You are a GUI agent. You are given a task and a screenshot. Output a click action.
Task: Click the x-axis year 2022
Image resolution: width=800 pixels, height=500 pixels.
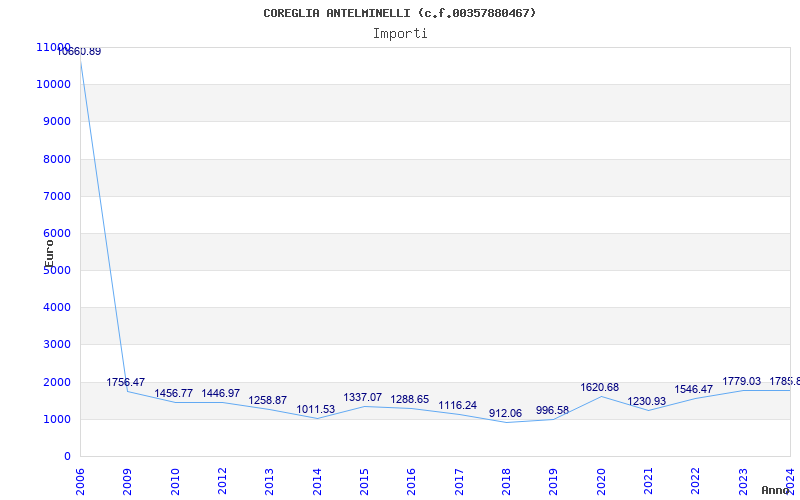coord(695,482)
